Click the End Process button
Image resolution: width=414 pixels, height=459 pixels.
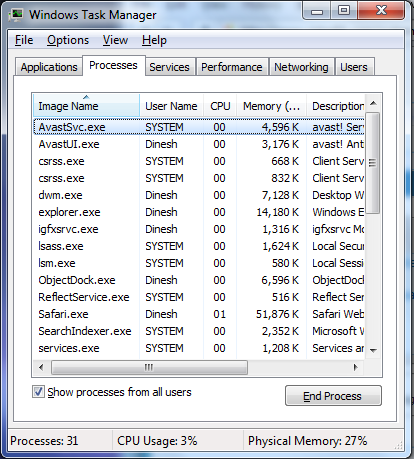[333, 396]
